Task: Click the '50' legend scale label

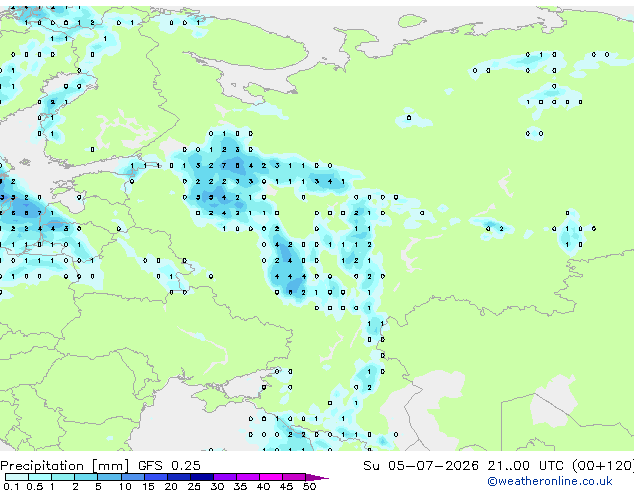Action: tap(310, 486)
